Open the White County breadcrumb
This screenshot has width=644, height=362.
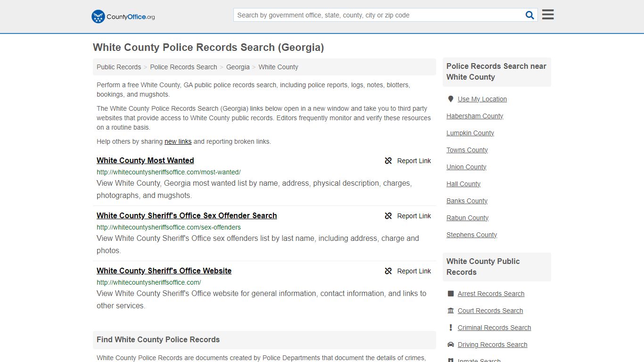point(278,67)
